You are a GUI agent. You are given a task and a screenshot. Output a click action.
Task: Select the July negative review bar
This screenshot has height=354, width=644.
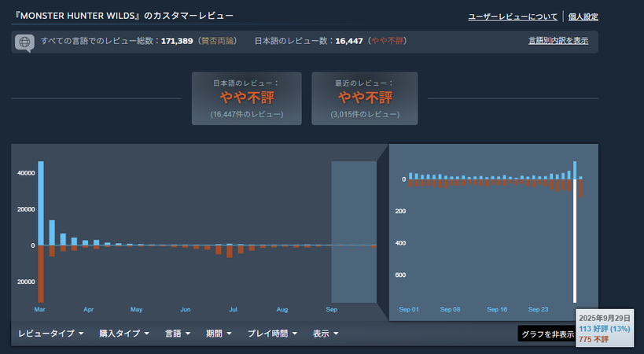(x=230, y=252)
